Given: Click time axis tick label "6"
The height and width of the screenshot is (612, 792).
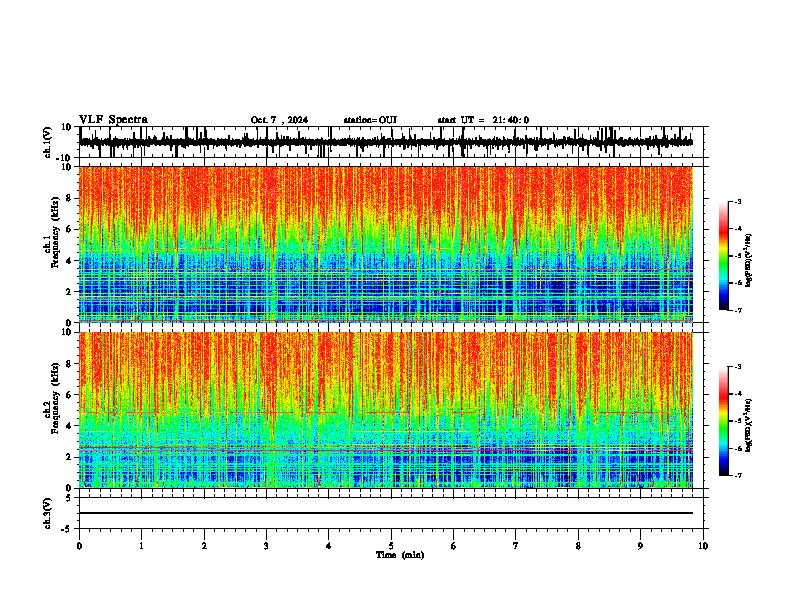Looking at the screenshot, I should 454,546.
